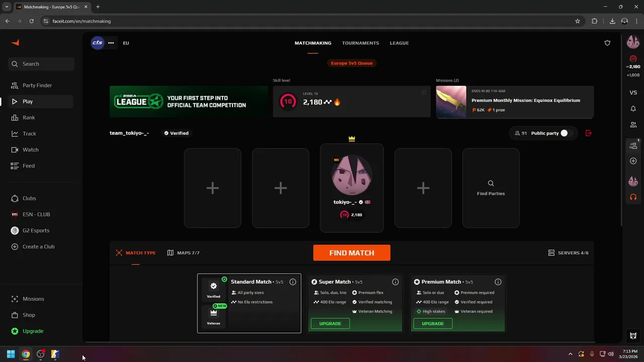
Task: Click the FACEIT logo in the sidebar
Action: pyautogui.click(x=15, y=43)
